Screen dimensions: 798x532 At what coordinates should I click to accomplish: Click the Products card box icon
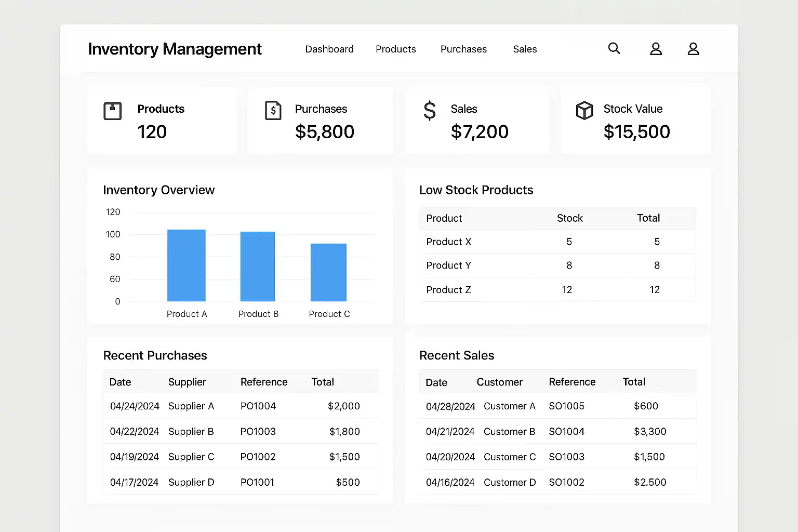click(113, 111)
